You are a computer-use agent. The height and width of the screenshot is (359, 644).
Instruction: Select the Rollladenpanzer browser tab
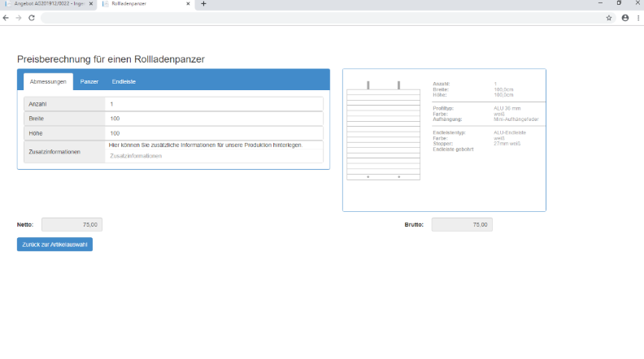pyautogui.click(x=144, y=4)
